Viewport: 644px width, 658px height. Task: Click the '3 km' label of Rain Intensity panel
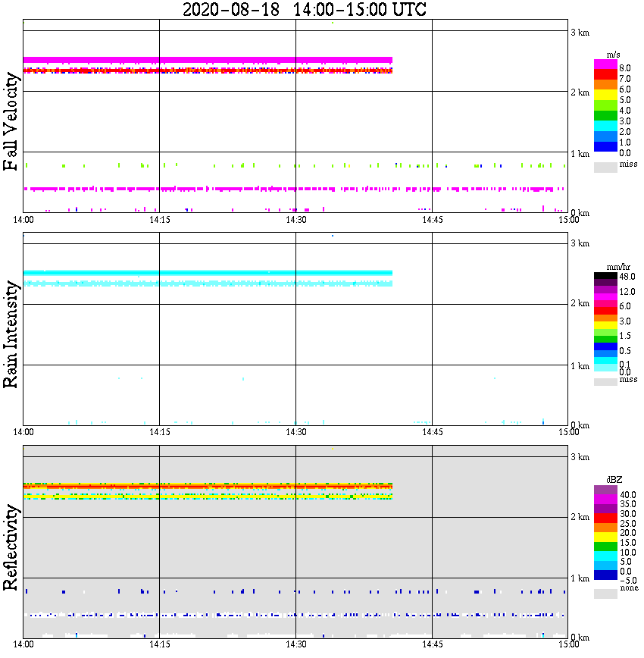(x=580, y=243)
